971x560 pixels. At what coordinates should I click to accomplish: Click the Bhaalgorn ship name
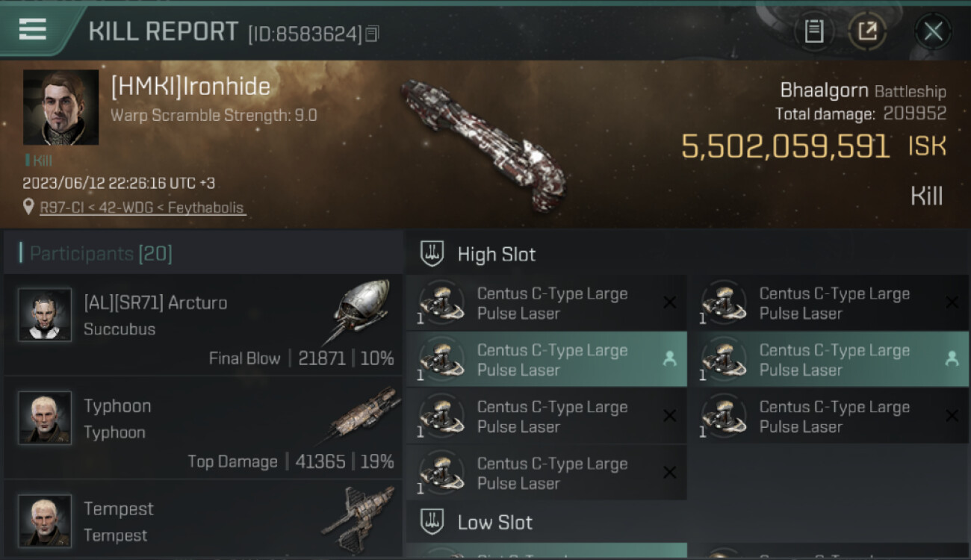coord(823,91)
